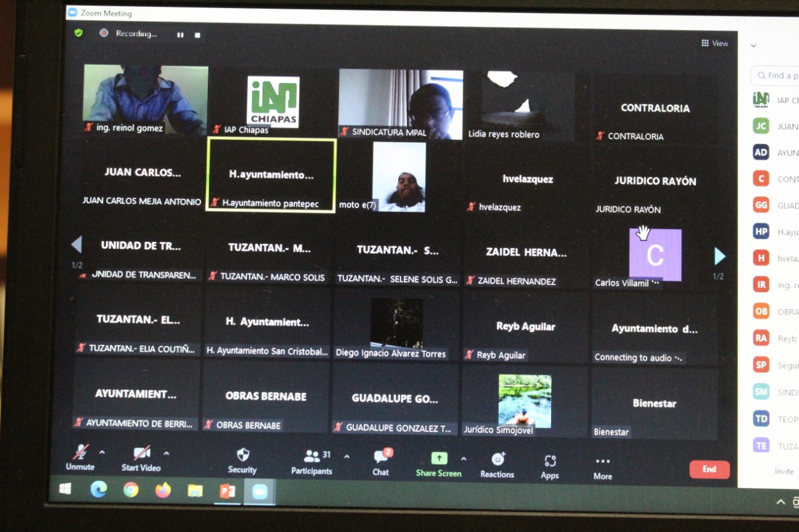Click the Unmute microphone button
This screenshot has height=532, width=799.
(x=80, y=458)
